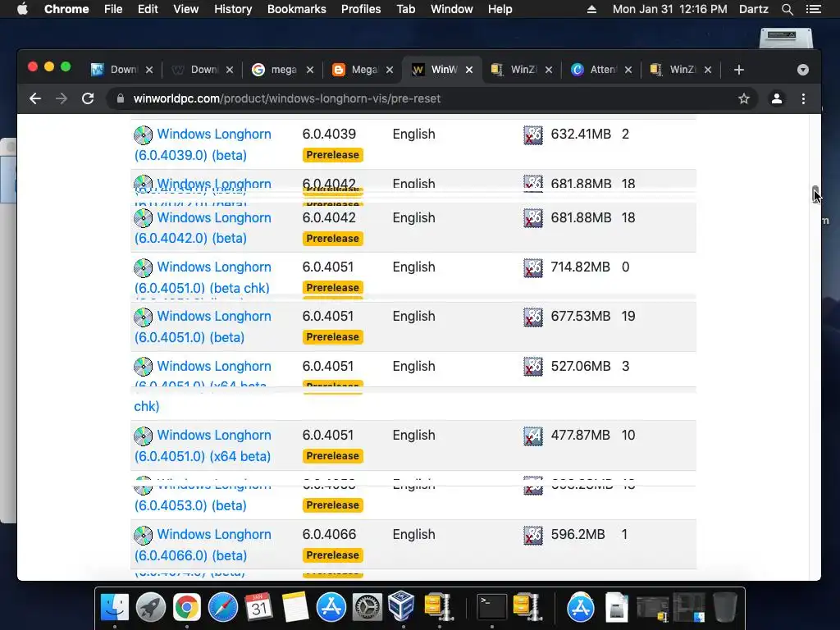Open Spotlight search in the menu bar
Screen dimensions: 840x630
pyautogui.click(x=787, y=9)
